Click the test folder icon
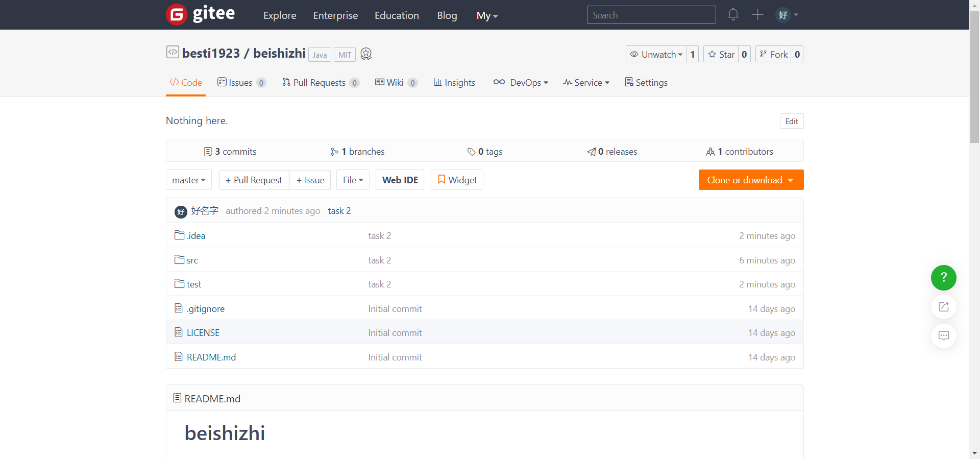Screen dimensions: 980x459 pyautogui.click(x=179, y=283)
